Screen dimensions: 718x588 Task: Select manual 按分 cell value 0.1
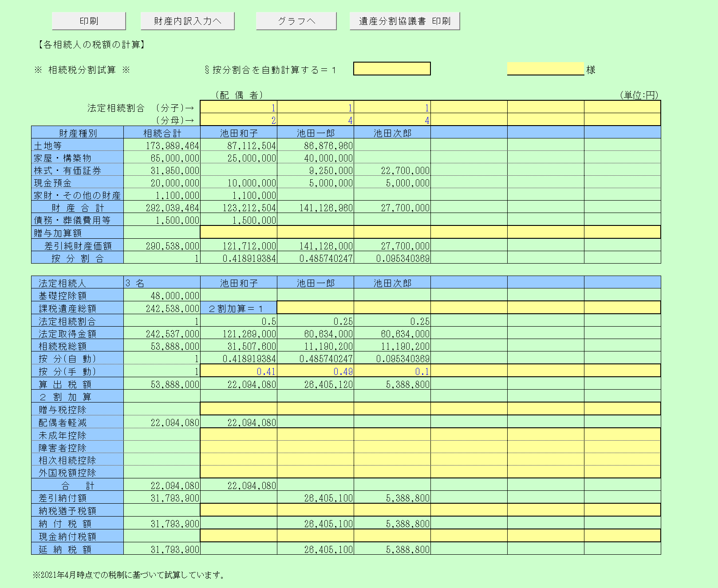tap(392, 371)
